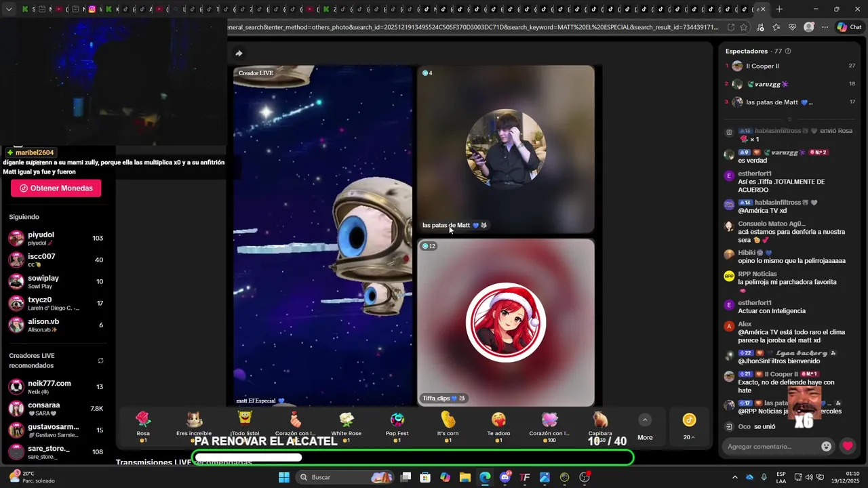Send the Pop Fest gift
The height and width of the screenshot is (488, 868).
397,426
